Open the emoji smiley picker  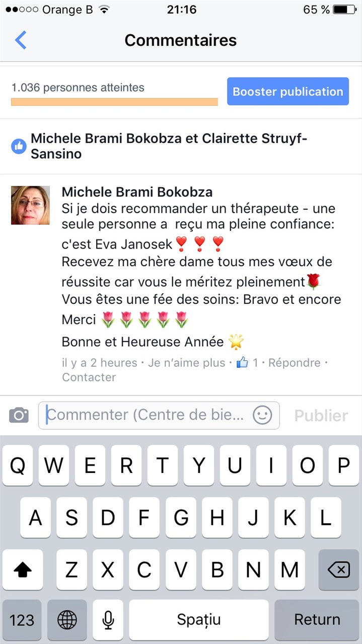point(262,415)
